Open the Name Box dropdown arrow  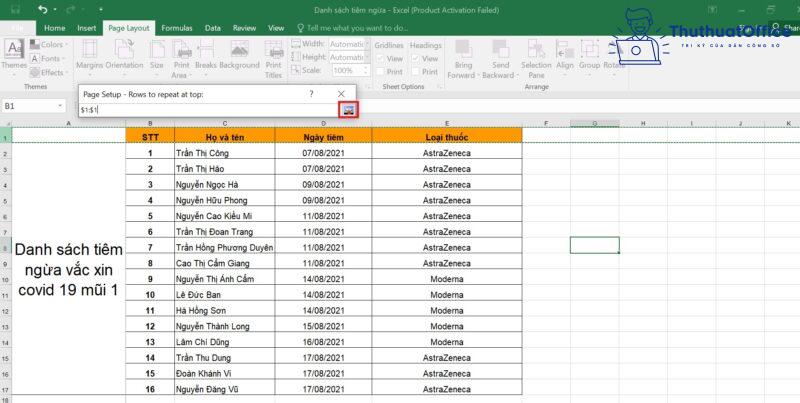pyautogui.click(x=60, y=106)
